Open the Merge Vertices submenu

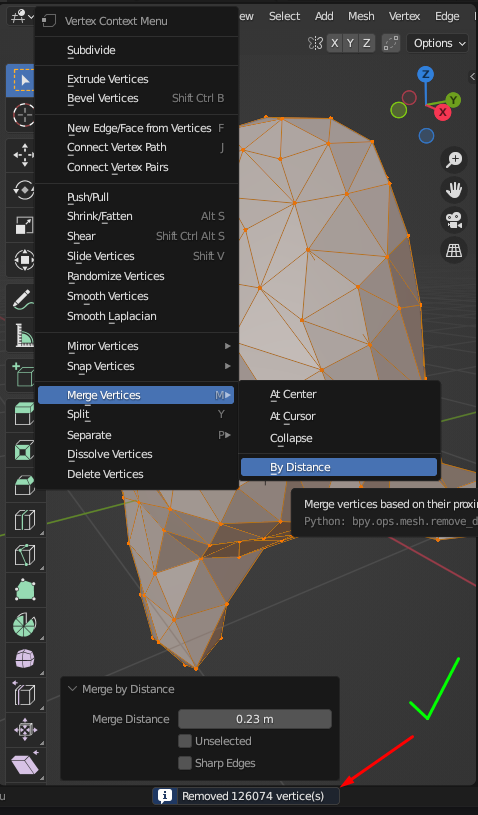click(136, 396)
